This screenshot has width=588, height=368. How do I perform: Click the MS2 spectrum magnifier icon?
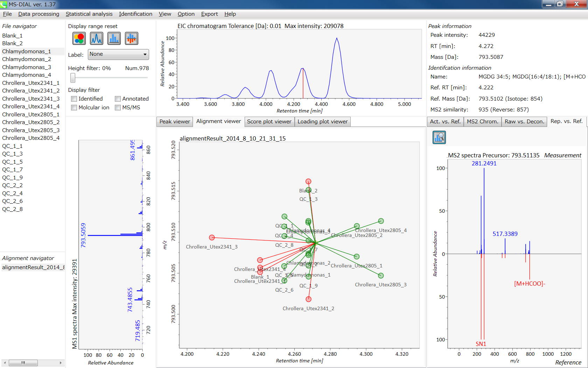439,137
